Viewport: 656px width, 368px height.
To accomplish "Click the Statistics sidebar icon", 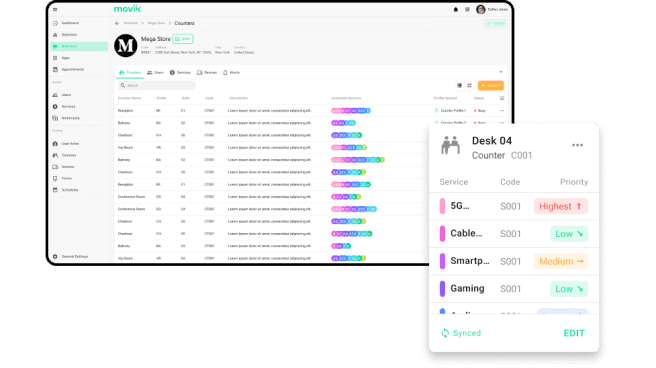I will coord(55,35).
